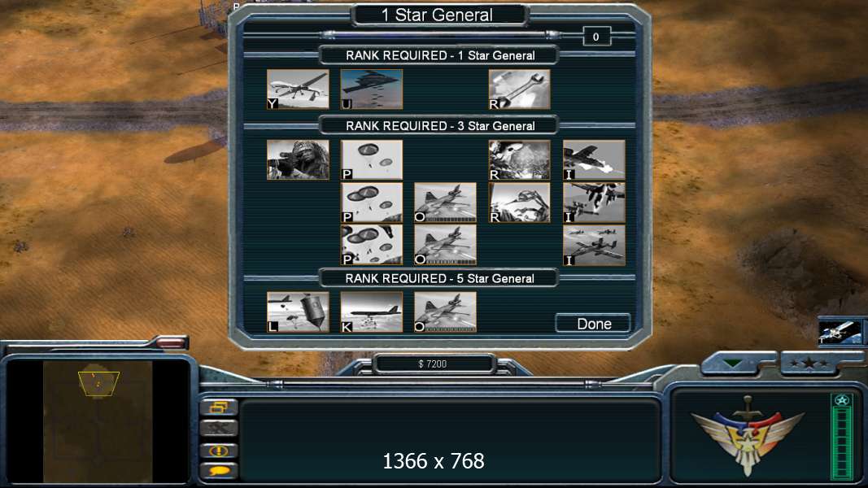Collapse the control bar with the green arrow
This screenshot has height=488, width=868.
point(734,364)
